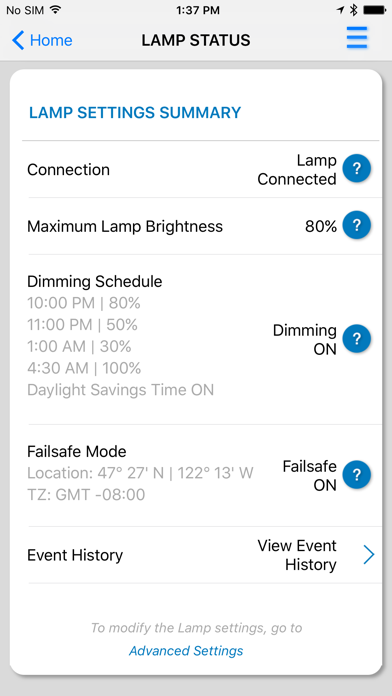This screenshot has width=392, height=696.
Task: Tap the Dimming ON status label
Action: 305,340
